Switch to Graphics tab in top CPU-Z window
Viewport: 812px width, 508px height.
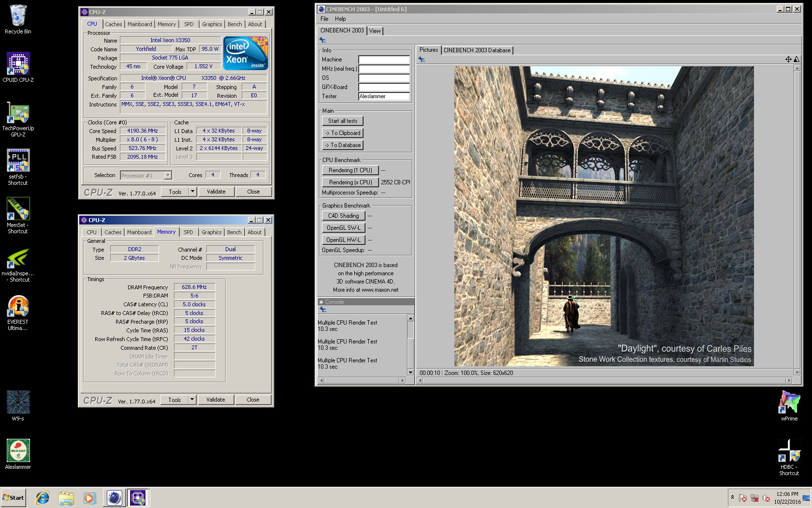212,24
